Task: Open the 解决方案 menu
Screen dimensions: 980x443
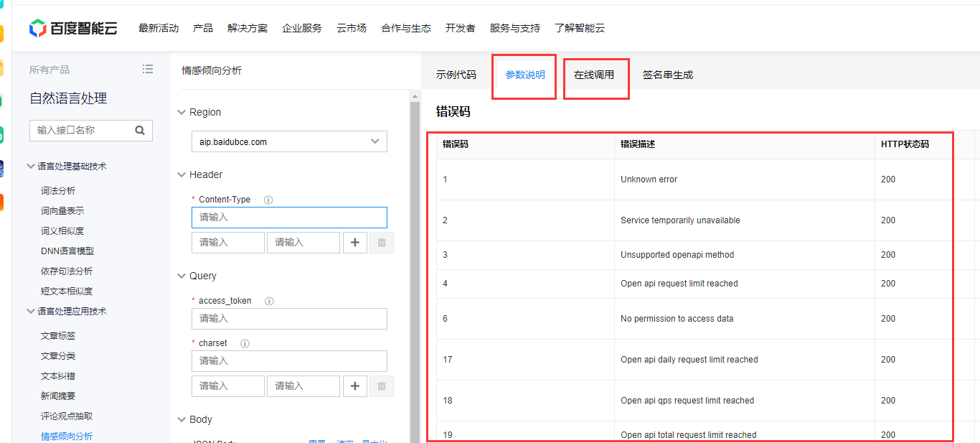Action: pyautogui.click(x=248, y=28)
